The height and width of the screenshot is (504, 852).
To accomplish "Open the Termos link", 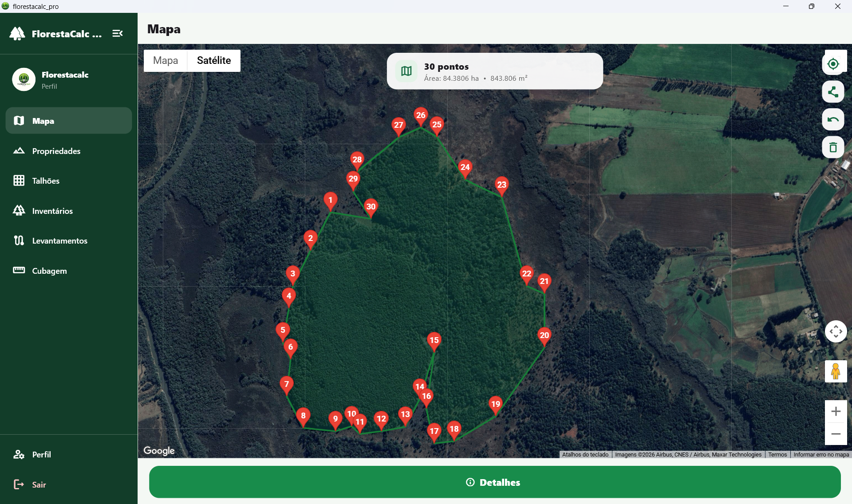I will coord(777,454).
